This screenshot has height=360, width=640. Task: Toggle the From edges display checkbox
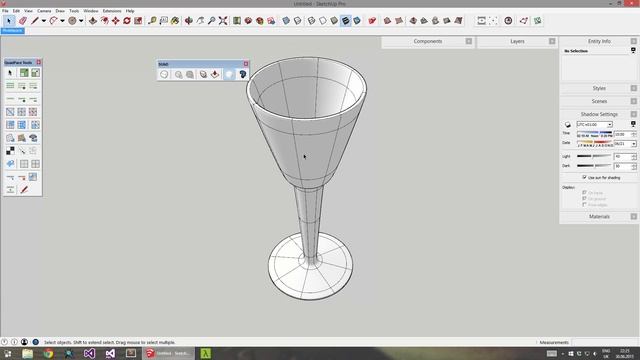[x=584, y=204]
